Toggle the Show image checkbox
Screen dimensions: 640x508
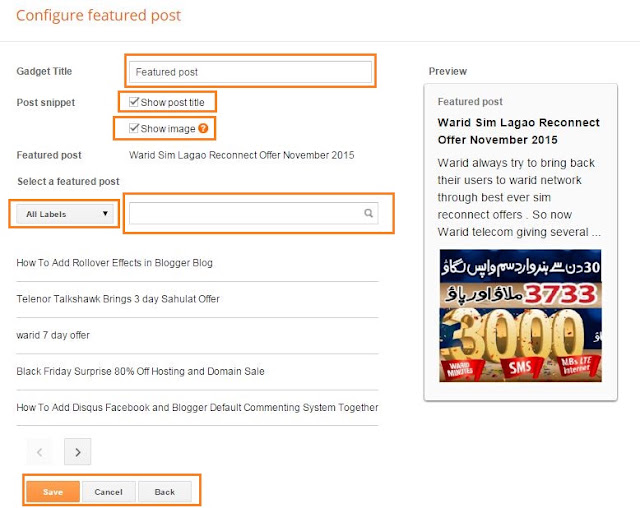click(134, 128)
